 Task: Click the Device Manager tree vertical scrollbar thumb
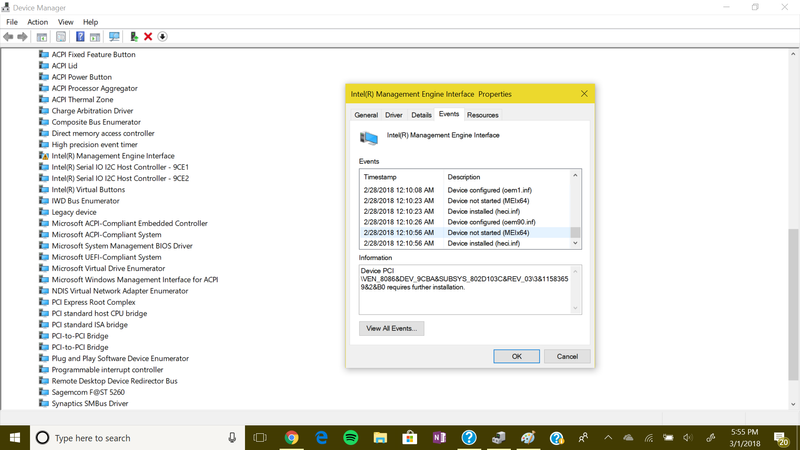[x=793, y=305]
